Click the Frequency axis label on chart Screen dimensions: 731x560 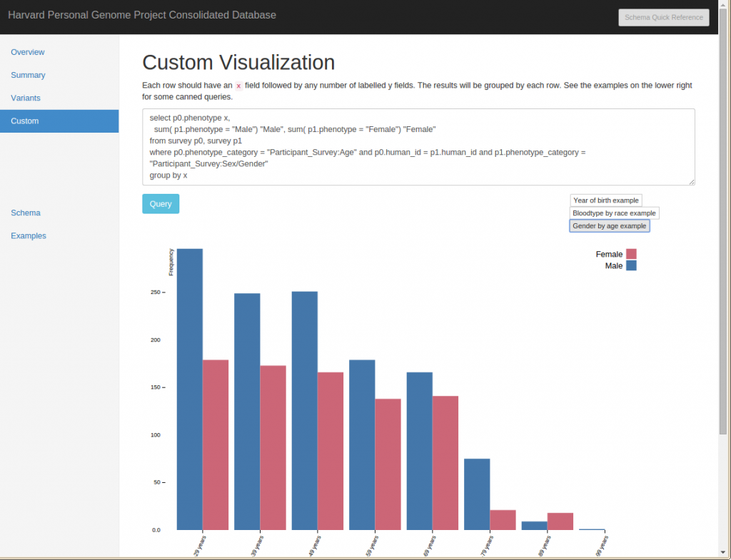click(171, 260)
